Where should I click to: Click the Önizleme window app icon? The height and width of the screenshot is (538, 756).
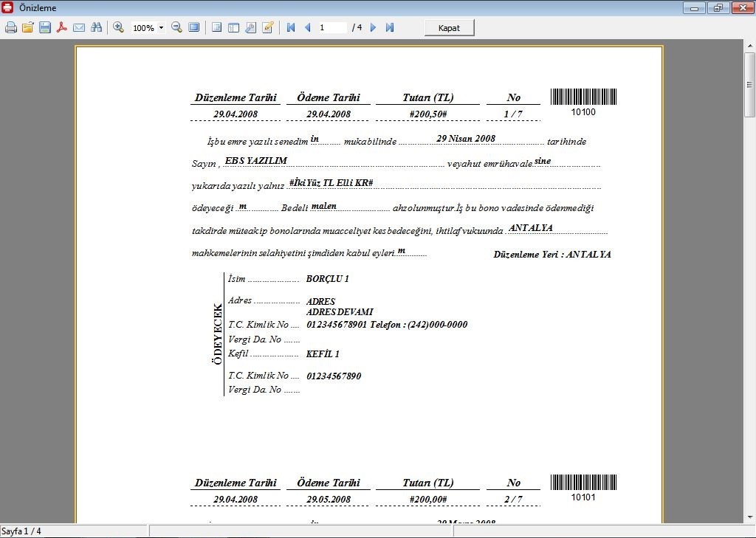click(x=7, y=7)
